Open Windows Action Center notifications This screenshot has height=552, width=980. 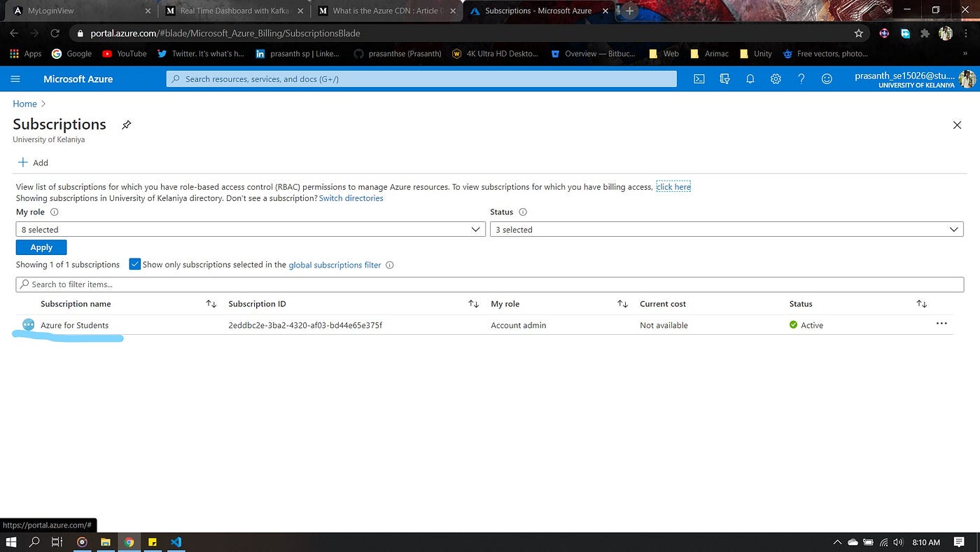click(x=959, y=542)
